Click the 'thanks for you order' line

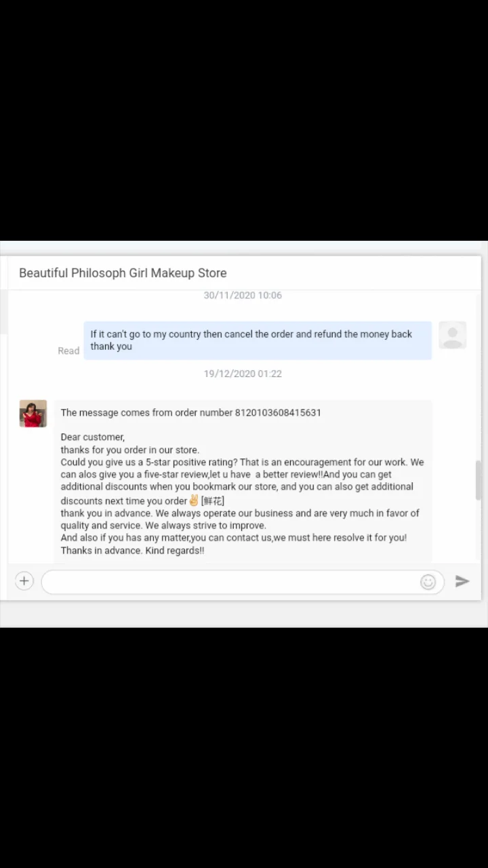pos(129,450)
